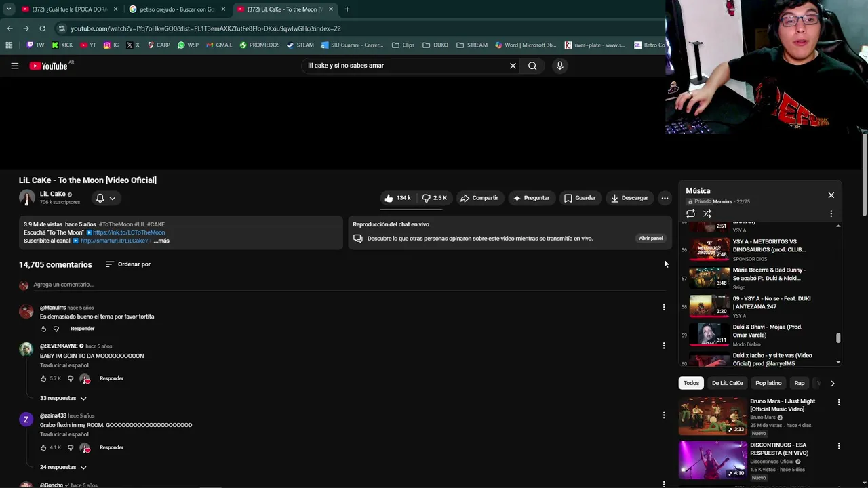Expand the description with ...más
Viewport: 868px width, 488px height.
click(x=162, y=241)
